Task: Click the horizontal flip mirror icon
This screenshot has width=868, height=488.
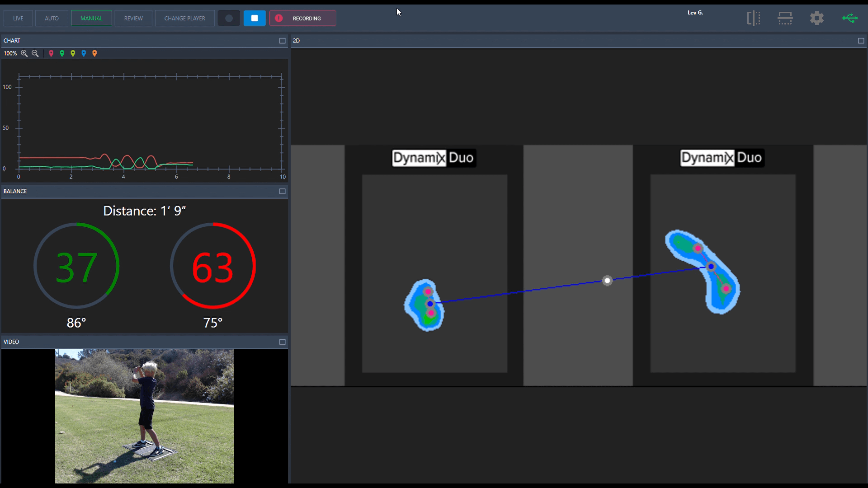Action: click(x=753, y=18)
